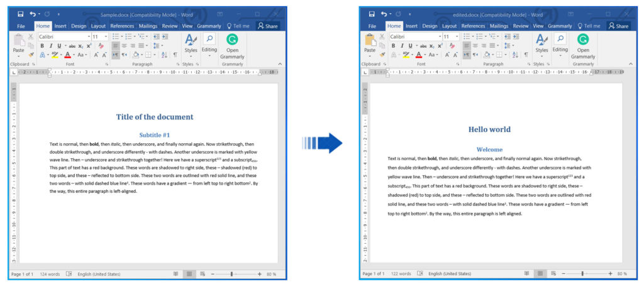Click the File button in the Sample.docx window
Image resolution: width=644 pixels, height=287 pixels.
(x=21, y=26)
